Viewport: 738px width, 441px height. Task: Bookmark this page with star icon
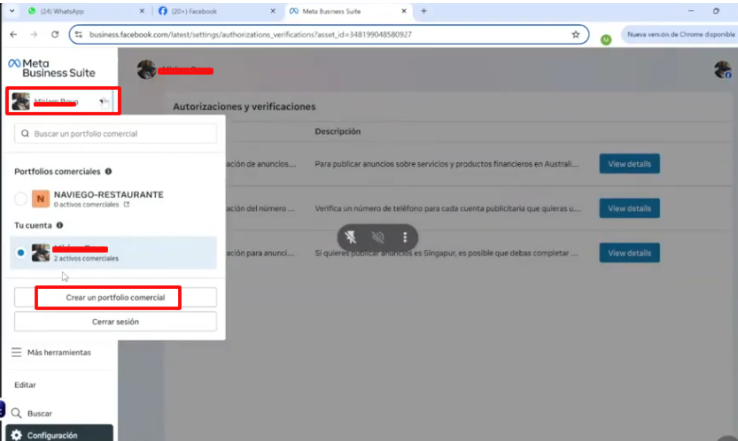click(x=575, y=34)
